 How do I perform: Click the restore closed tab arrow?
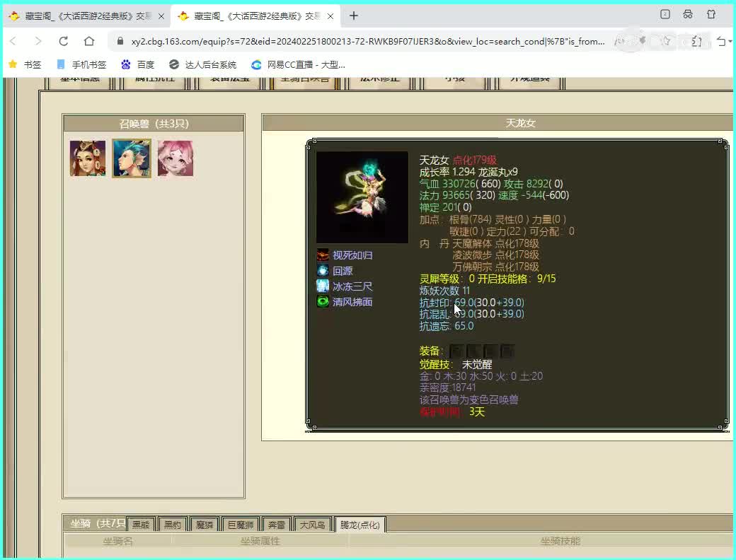721,41
